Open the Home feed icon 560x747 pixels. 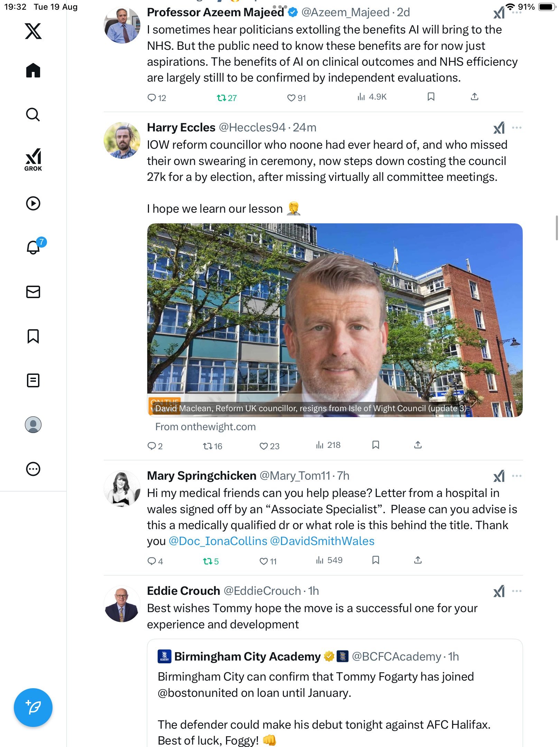point(33,71)
